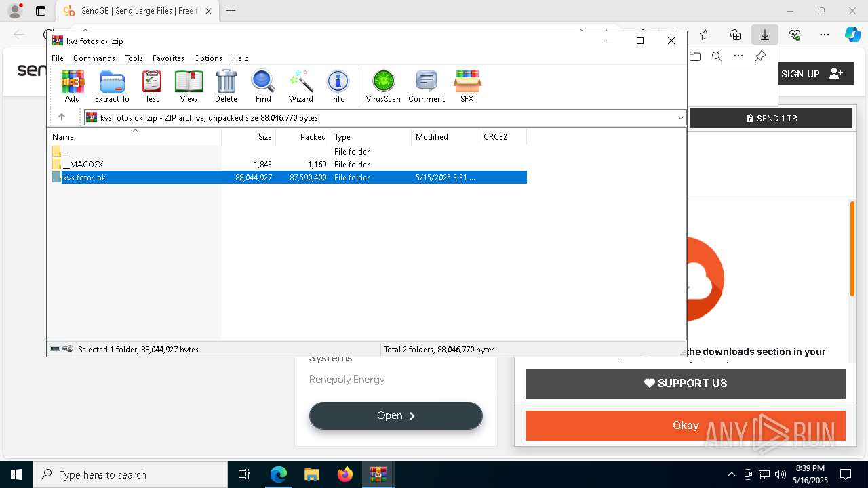Open the File menu
Screen dimensions: 868x488
58,58
